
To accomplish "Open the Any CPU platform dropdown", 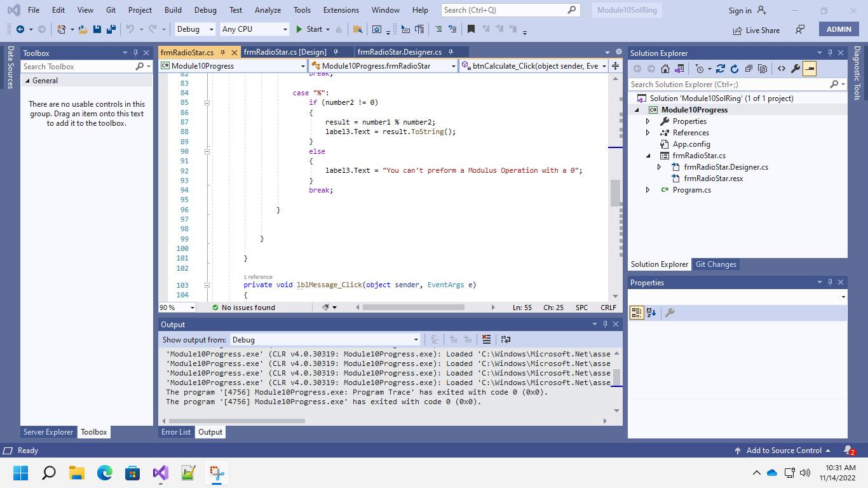I will click(x=255, y=29).
